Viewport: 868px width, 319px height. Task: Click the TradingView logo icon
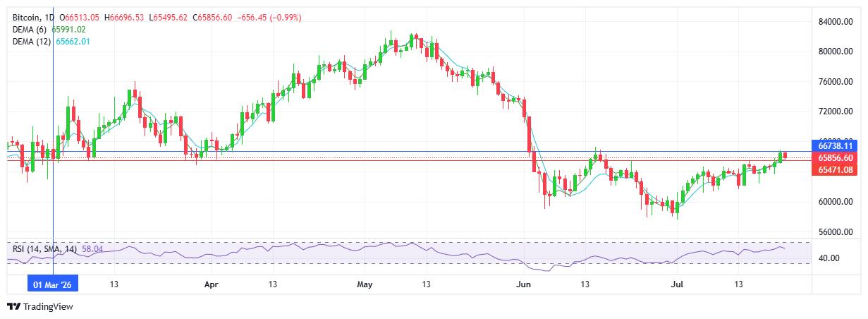click(13, 307)
